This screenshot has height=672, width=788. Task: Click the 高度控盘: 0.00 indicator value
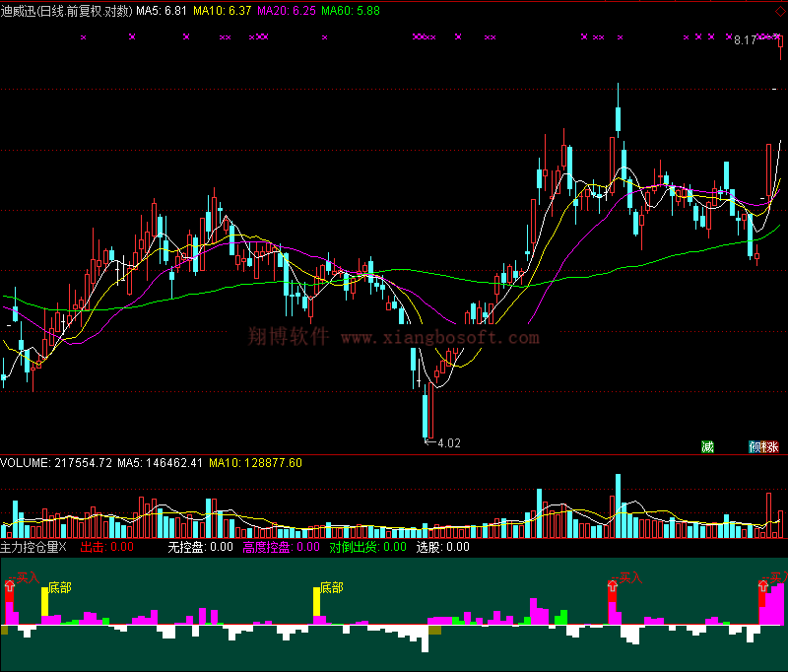click(x=282, y=547)
